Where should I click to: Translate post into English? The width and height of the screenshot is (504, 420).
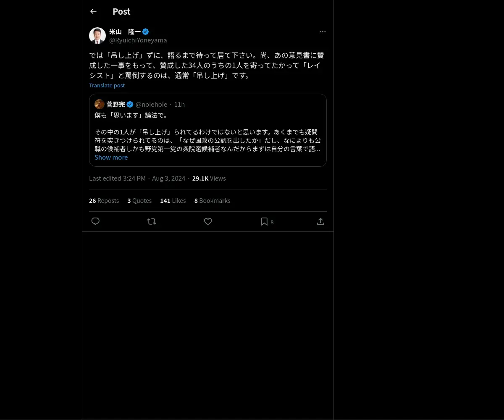107,85
